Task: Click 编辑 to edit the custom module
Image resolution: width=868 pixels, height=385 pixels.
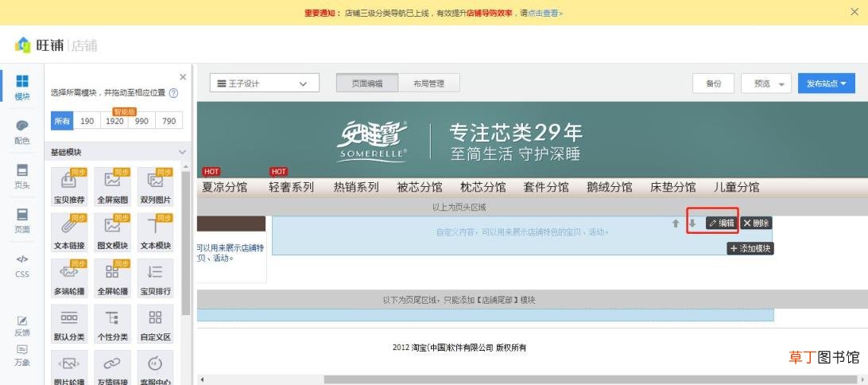Action: (721, 224)
